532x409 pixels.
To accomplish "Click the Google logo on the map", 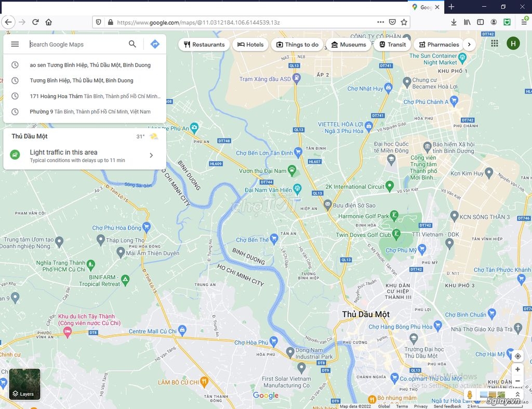I will pyautogui.click(x=265, y=395).
